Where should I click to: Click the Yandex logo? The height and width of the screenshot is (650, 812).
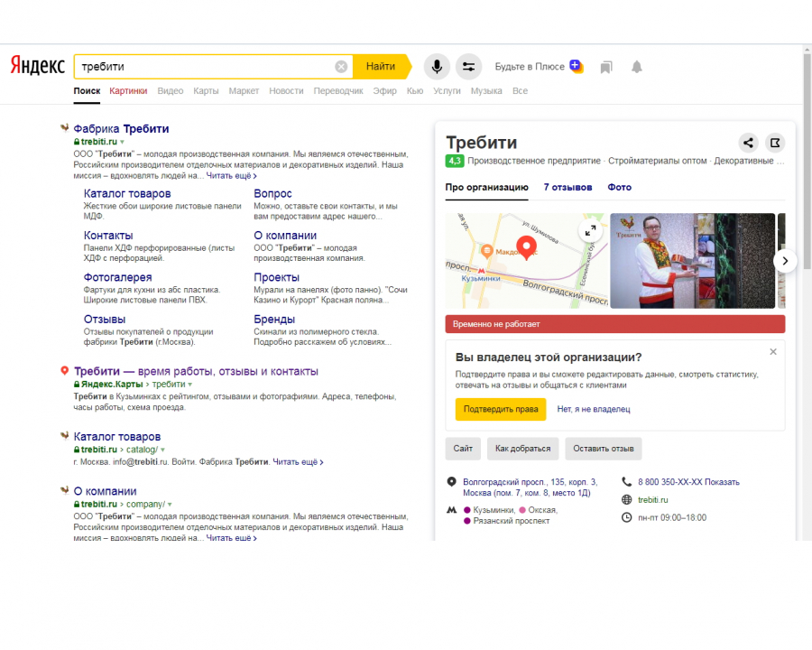(x=38, y=66)
